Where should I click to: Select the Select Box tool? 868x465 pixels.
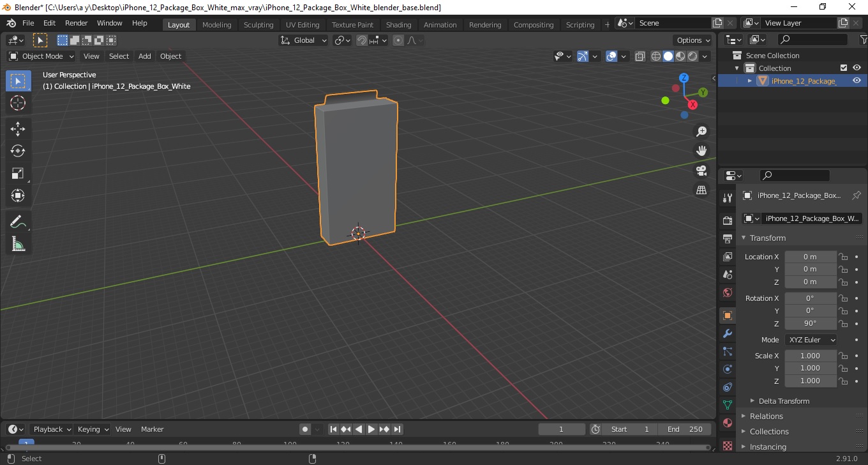(18, 81)
